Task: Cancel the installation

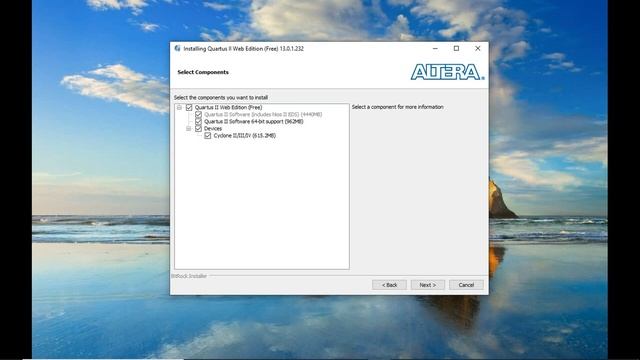Action: click(x=466, y=285)
